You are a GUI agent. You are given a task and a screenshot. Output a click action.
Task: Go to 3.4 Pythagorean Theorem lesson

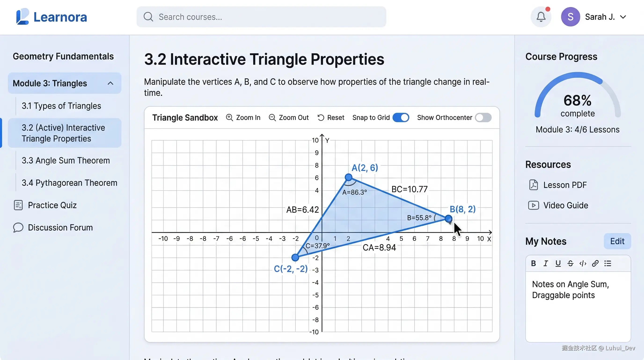click(69, 183)
